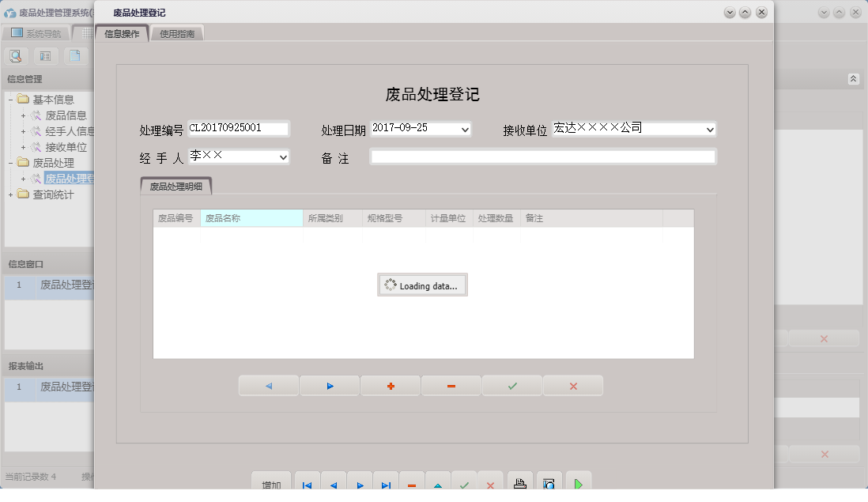
Task: Open the 经手人 handler dropdown
Action: [281, 157]
